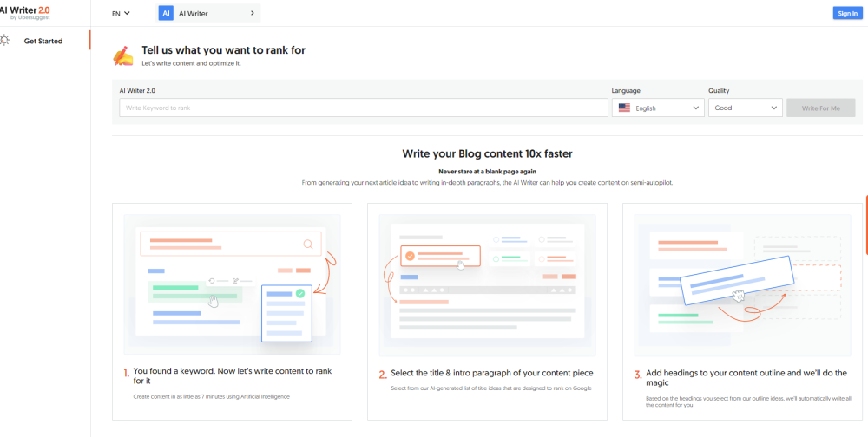Image resolution: width=868 pixels, height=437 pixels.
Task: Click the title selection illustration thumbnail
Action: coord(487,284)
